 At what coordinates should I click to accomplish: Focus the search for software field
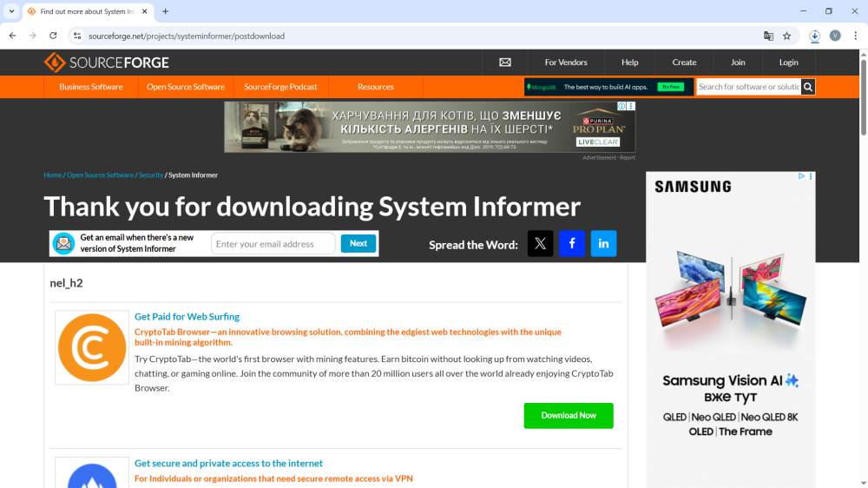coord(749,87)
